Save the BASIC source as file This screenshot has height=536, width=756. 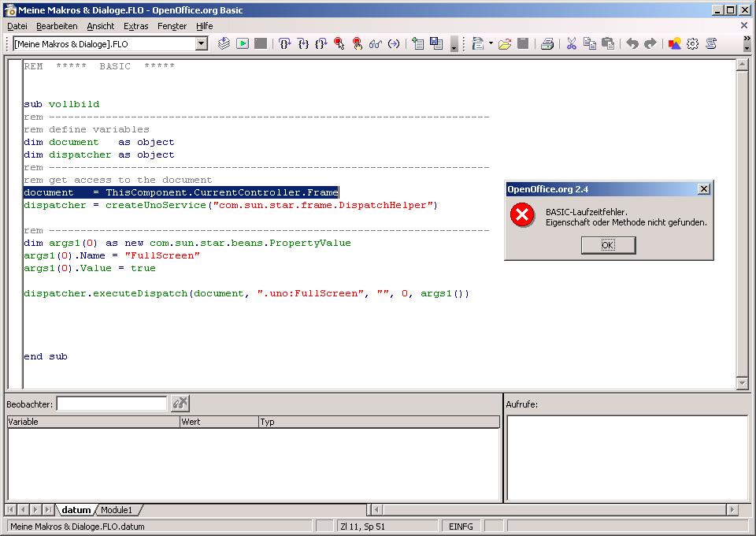436,44
